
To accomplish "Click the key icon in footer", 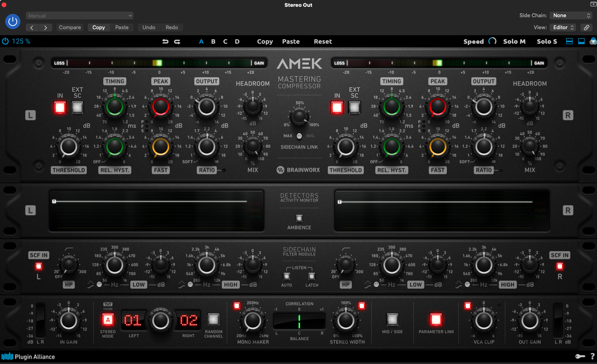I will [580, 356].
